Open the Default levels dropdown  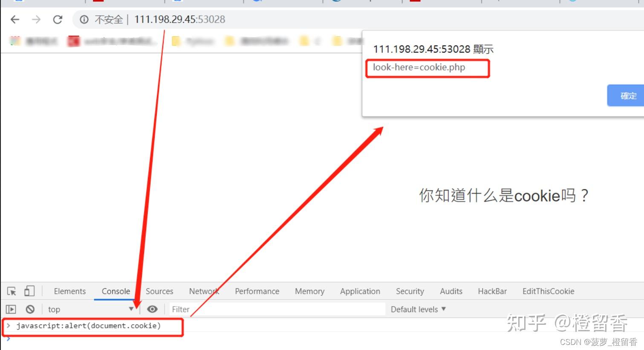tap(417, 309)
